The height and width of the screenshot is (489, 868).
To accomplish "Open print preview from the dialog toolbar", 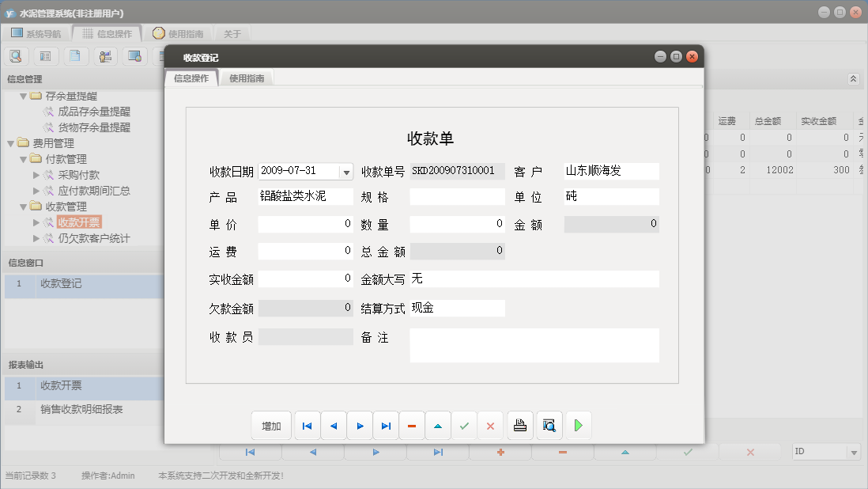I will pos(549,425).
